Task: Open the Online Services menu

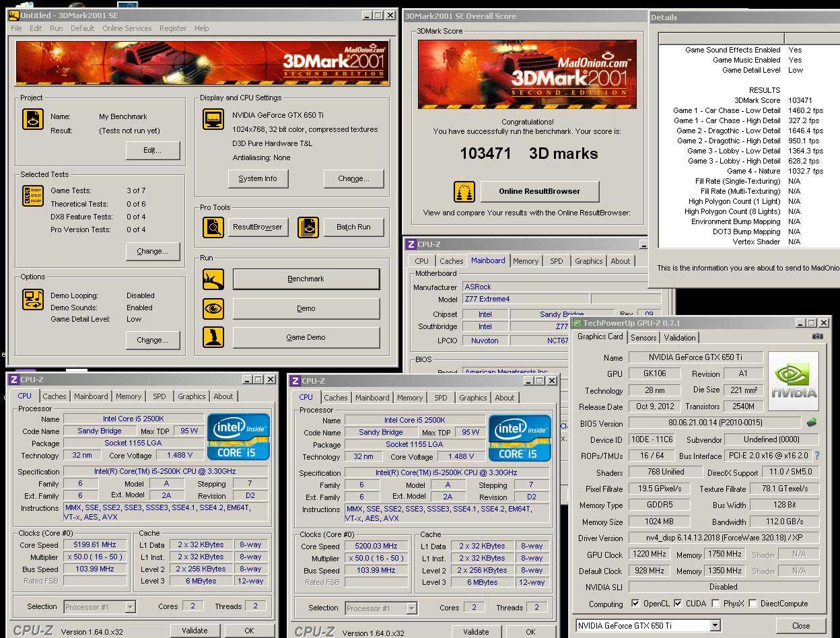Action: (127, 28)
